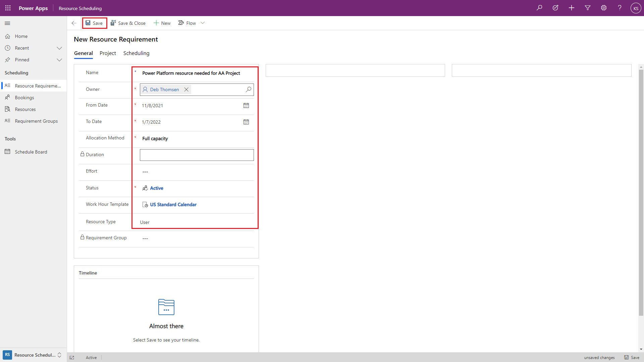Open Resources in sidebar
This screenshot has width=644, height=362.
coord(25,109)
